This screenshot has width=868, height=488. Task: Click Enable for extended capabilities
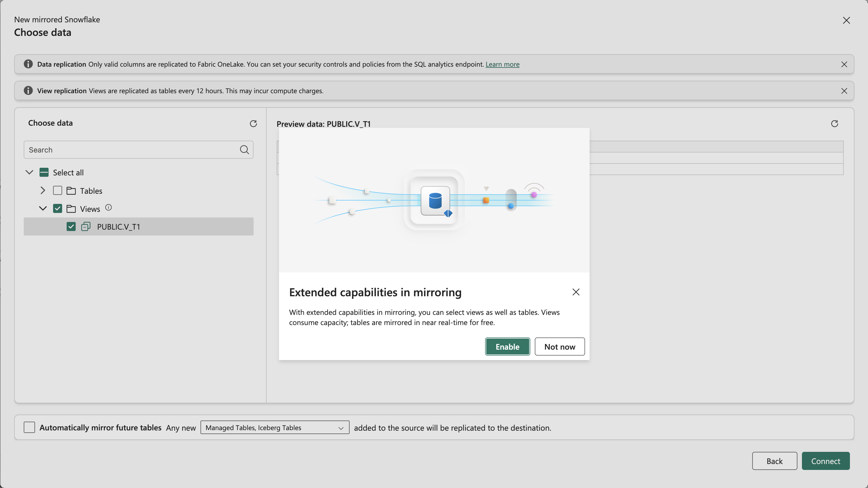tap(507, 347)
